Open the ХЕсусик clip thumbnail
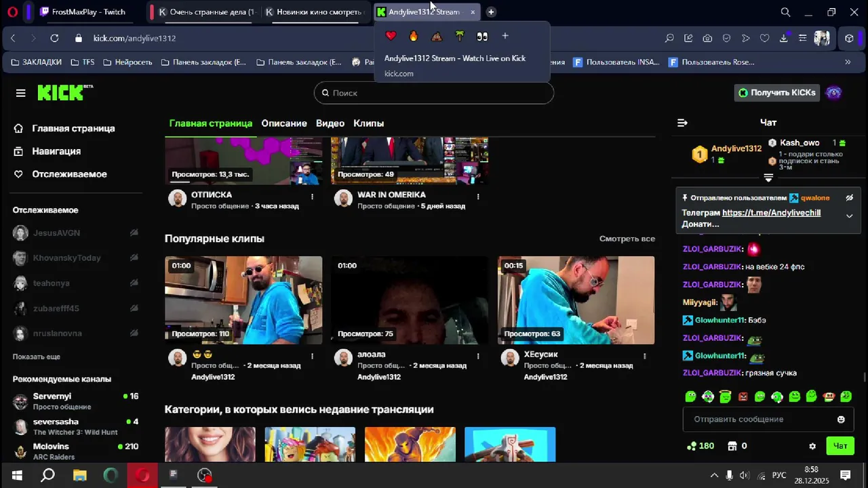The width and height of the screenshot is (868, 488). tap(576, 300)
